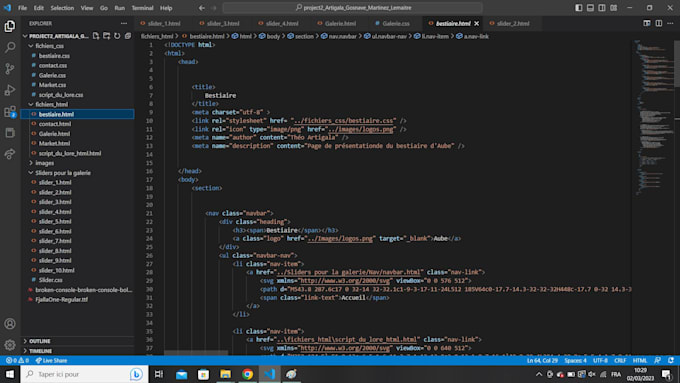Open Google Chrome from the taskbar

click(247, 374)
